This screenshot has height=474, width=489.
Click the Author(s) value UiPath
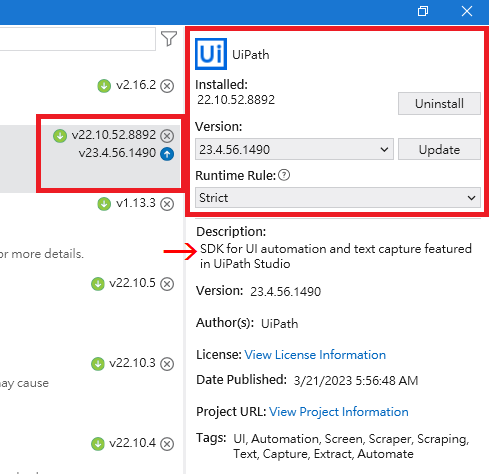pos(279,324)
